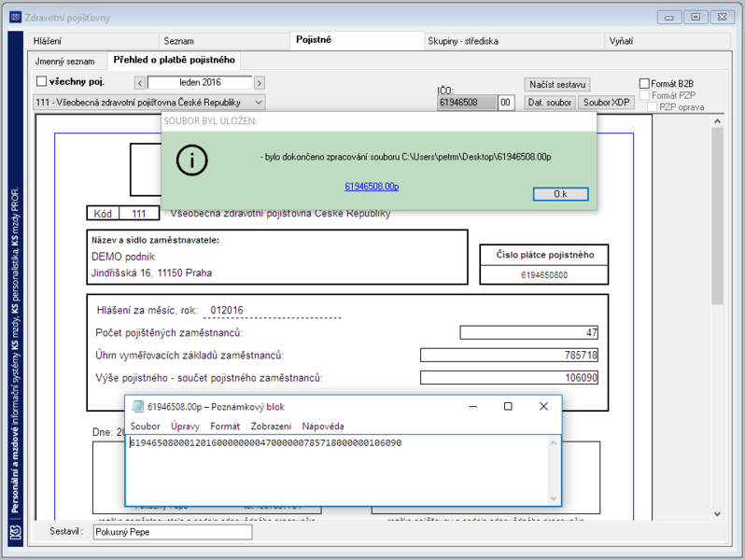Click the SOUBOR BYL ULOŽEN dialog title
The width and height of the screenshot is (745, 560).
pos(210,121)
